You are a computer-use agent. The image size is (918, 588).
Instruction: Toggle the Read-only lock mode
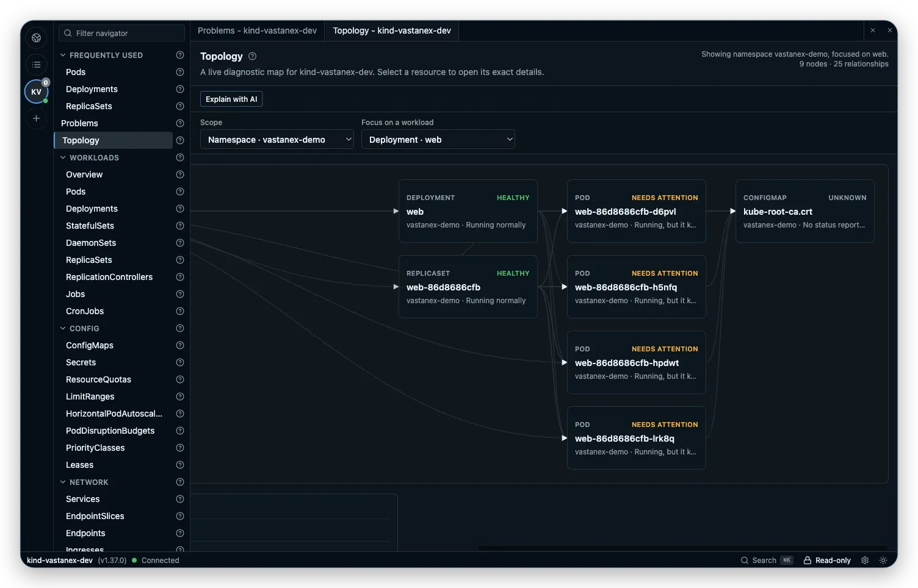coord(827,560)
